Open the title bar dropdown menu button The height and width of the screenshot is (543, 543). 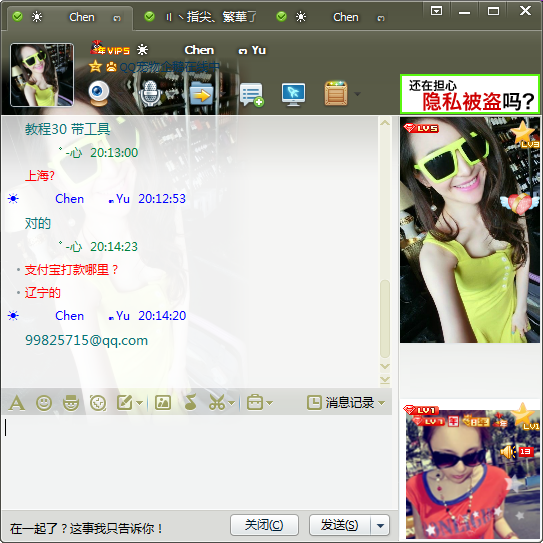[x=436, y=11]
